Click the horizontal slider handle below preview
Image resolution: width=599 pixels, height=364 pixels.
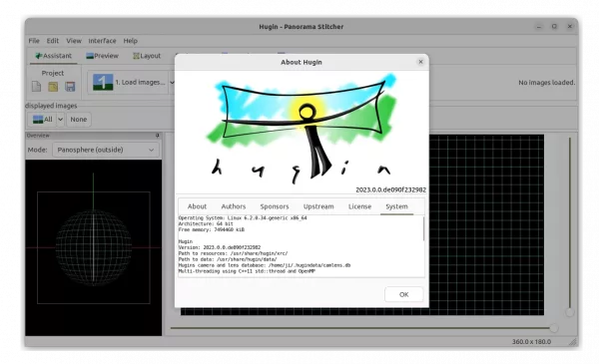click(553, 328)
